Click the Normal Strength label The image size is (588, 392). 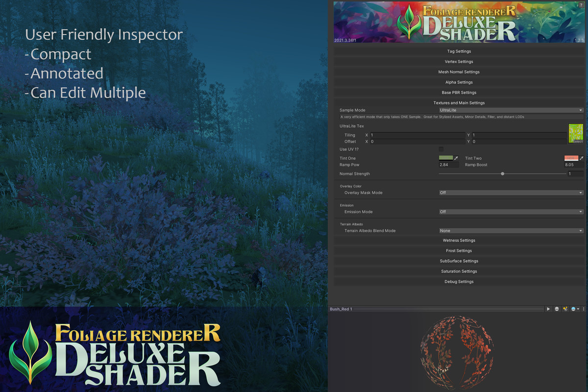(355, 174)
